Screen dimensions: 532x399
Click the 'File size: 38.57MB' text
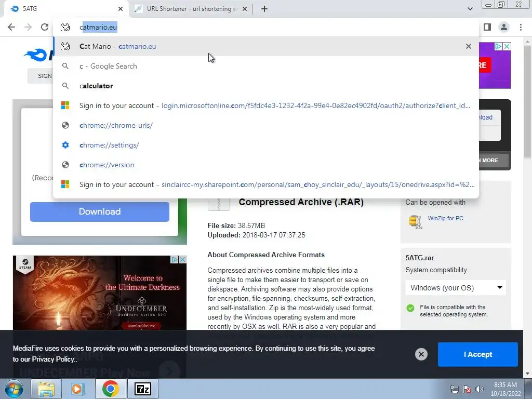tap(236, 225)
